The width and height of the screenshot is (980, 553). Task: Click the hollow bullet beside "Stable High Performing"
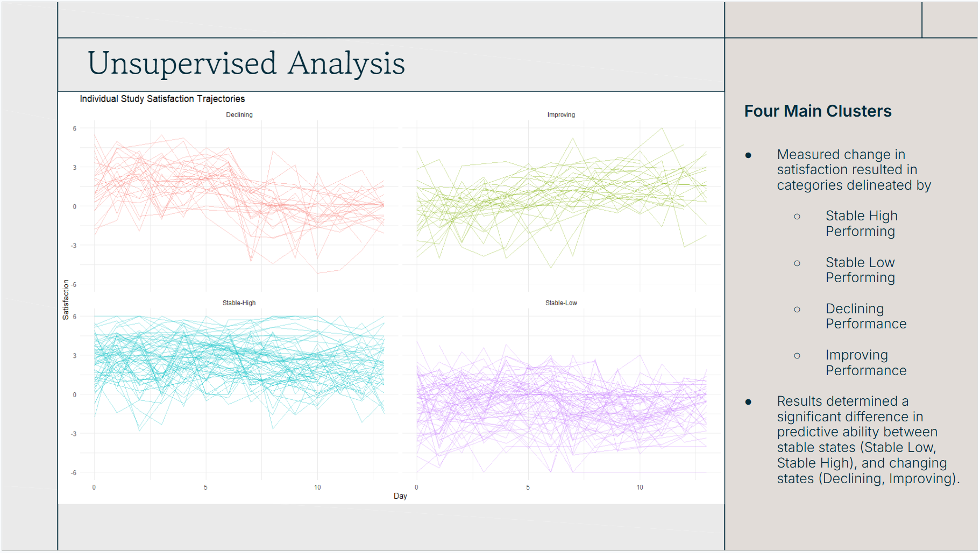point(797,217)
